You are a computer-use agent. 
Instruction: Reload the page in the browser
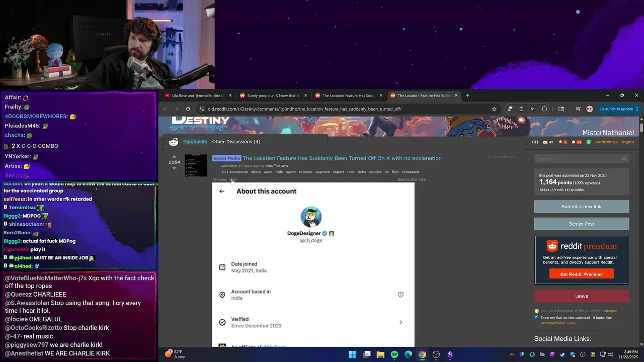[188, 109]
